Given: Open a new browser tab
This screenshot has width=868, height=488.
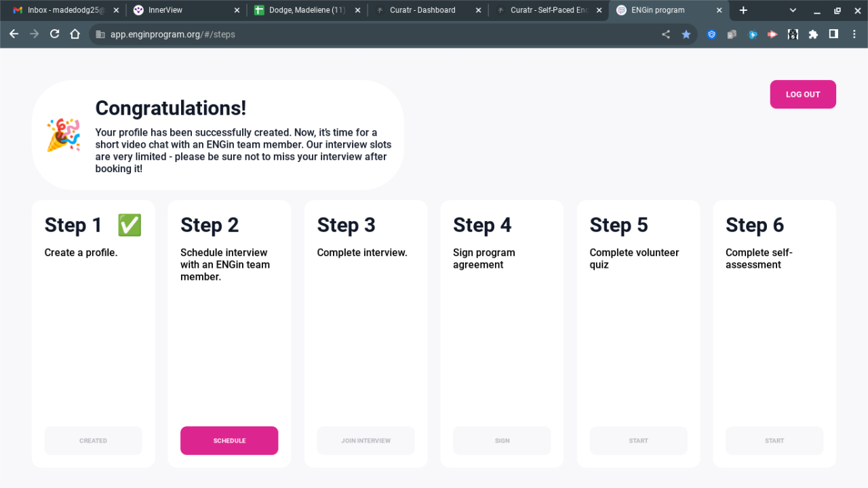Looking at the screenshot, I should pyautogui.click(x=743, y=10).
